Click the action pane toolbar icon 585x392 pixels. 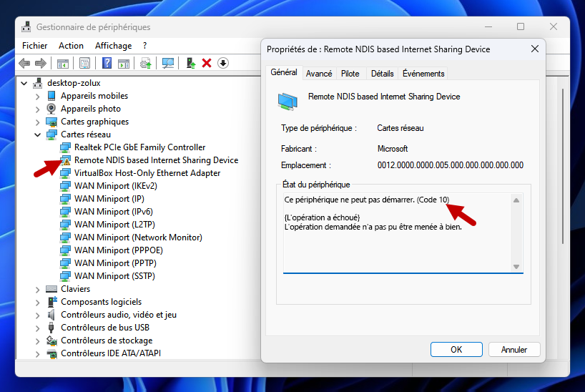coord(124,63)
